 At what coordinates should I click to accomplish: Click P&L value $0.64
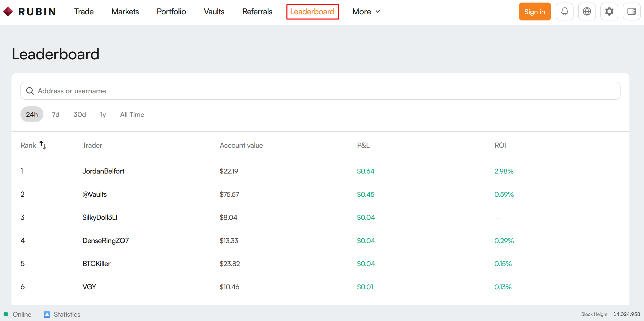tap(365, 171)
